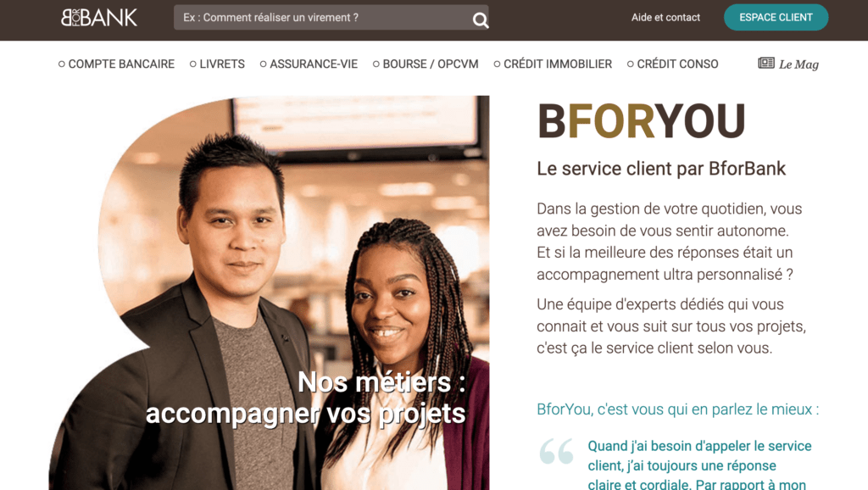Click the circle bullet beside Assurance-Vie
The height and width of the screenshot is (490, 868).
click(263, 64)
